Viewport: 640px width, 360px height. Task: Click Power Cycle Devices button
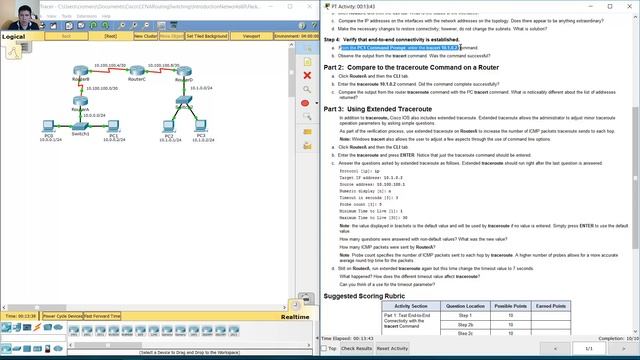62,316
